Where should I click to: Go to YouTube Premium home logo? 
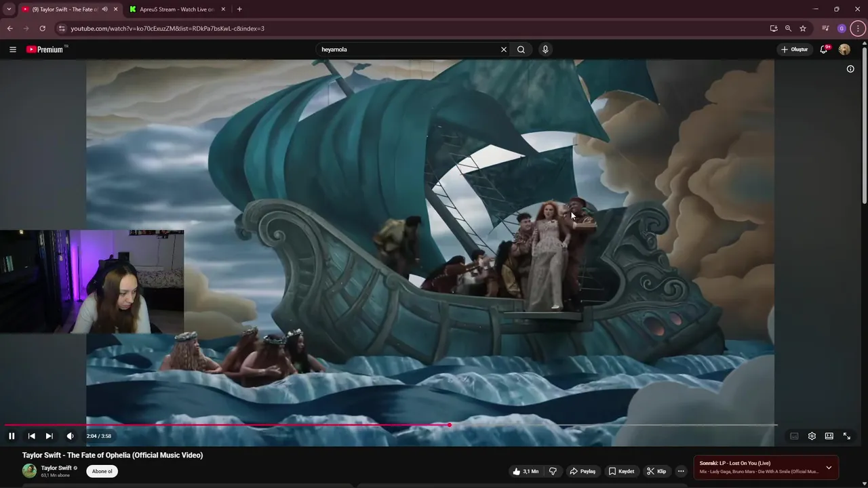point(46,49)
